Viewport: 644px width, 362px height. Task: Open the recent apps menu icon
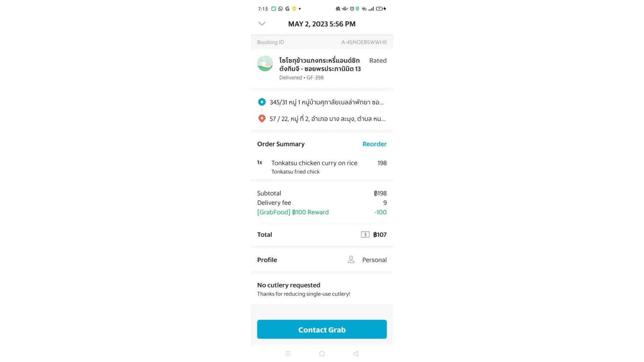pyautogui.click(x=288, y=354)
